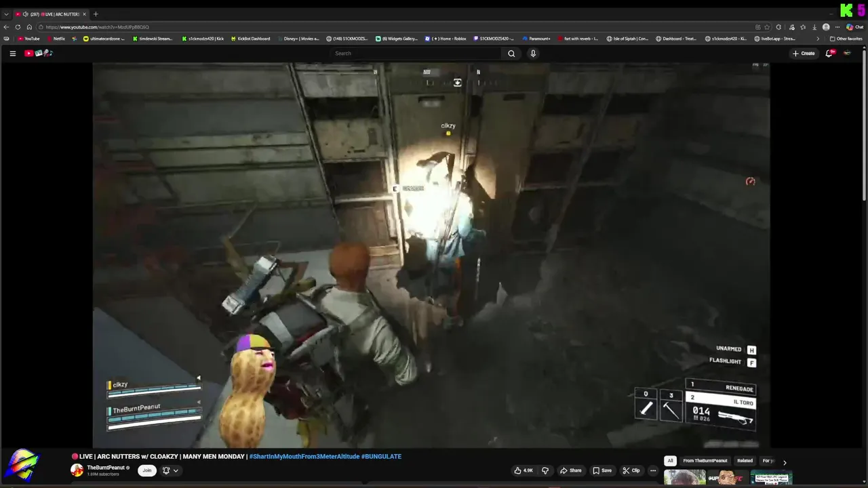Select the Related filter chip
This screenshot has height=488, width=868.
coord(745,461)
